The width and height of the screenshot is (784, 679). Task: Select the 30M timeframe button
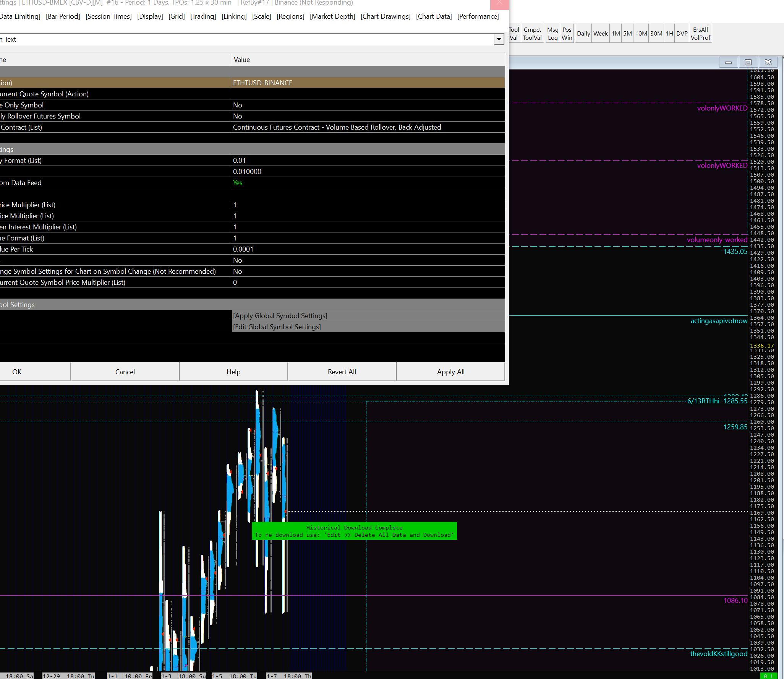656,34
